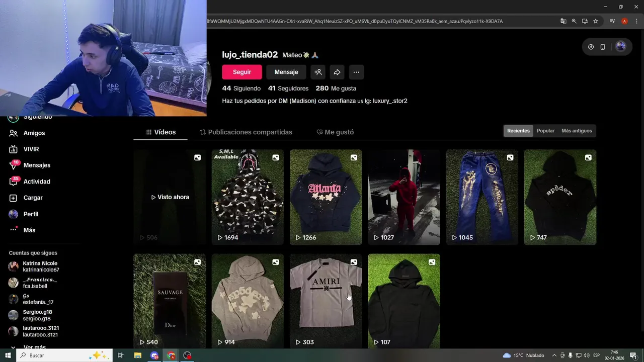Click the taskbar volume speaker icon

(587, 355)
